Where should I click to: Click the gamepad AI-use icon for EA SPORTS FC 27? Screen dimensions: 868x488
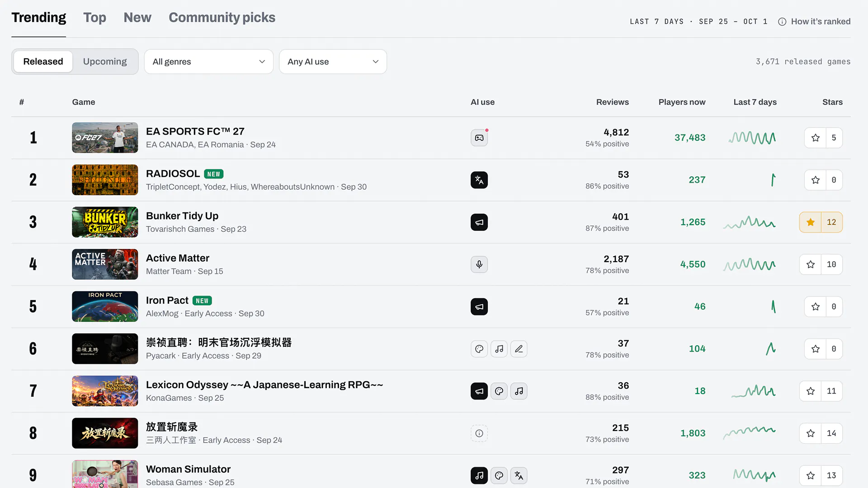(x=479, y=138)
